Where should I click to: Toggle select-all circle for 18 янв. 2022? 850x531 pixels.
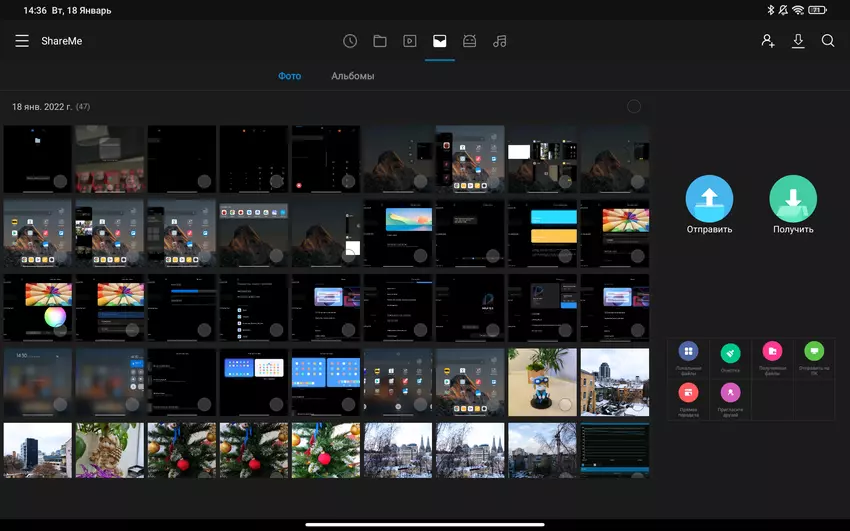[634, 106]
